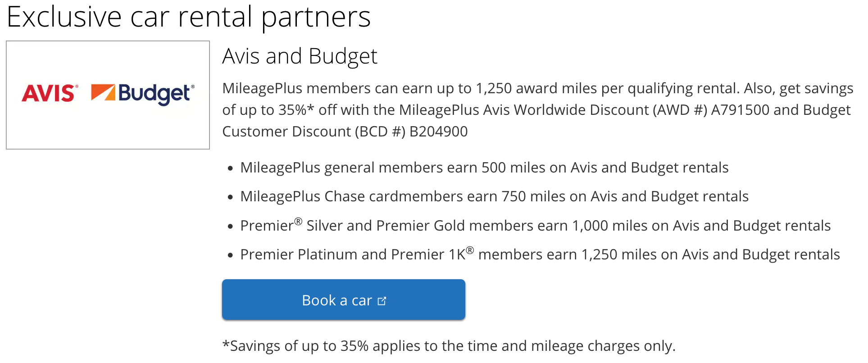This screenshot has width=868, height=363.
Task: Select the 35% savings footnote text
Action: (x=448, y=345)
